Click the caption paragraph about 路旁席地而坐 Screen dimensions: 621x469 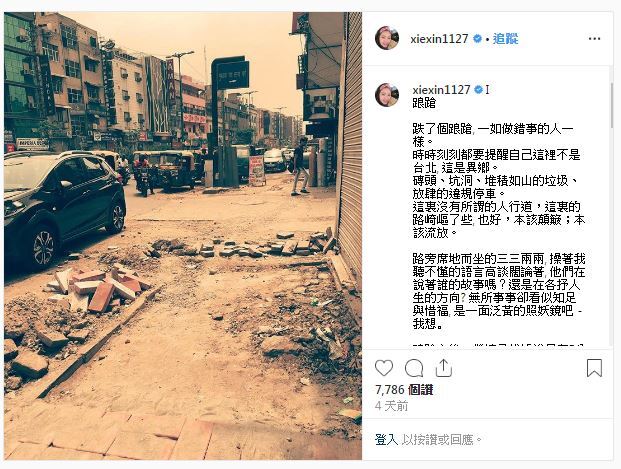coord(498,291)
